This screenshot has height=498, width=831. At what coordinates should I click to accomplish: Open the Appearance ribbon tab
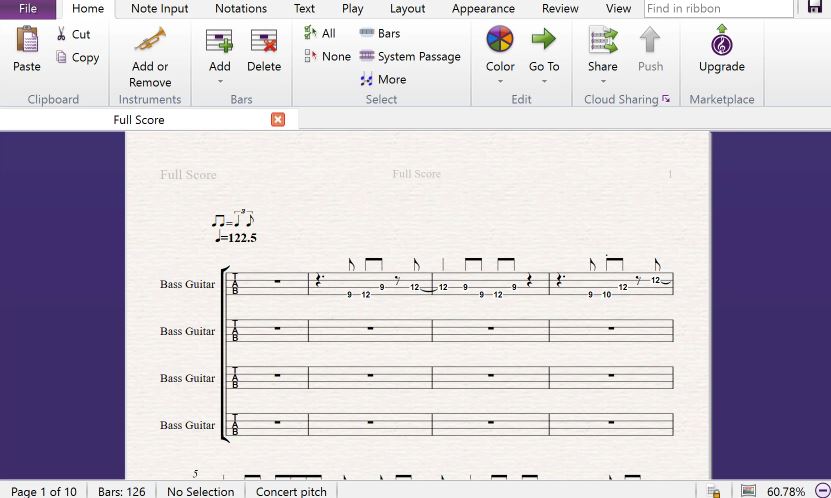point(483,9)
